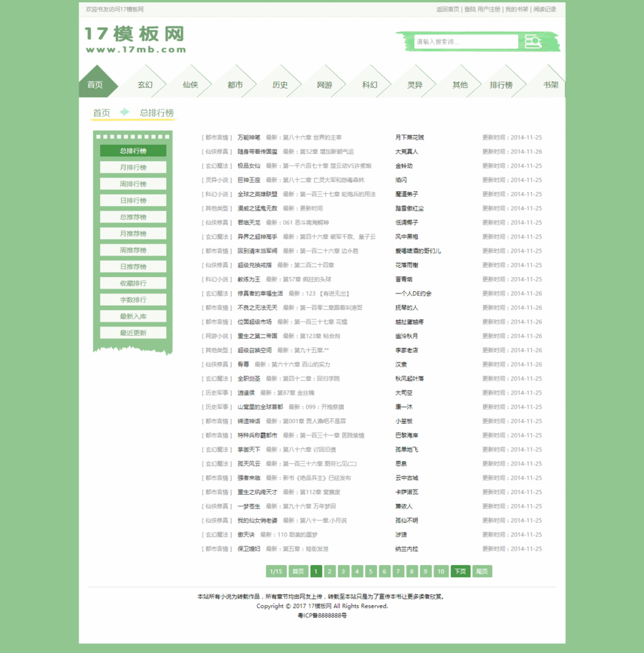Open the 收藏排行 sidebar ranking
This screenshot has width=644, height=653.
click(132, 283)
